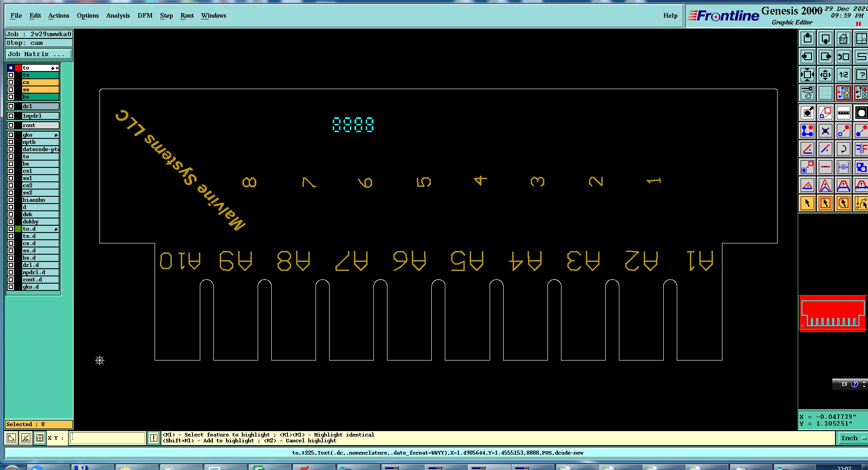The width and height of the screenshot is (868, 470).
Task: Click the Job Matrix button
Action: point(39,54)
